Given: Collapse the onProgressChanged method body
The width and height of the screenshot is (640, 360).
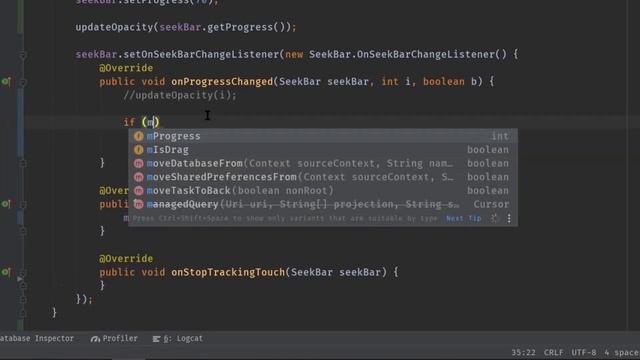Looking at the screenshot, I should [23, 82].
